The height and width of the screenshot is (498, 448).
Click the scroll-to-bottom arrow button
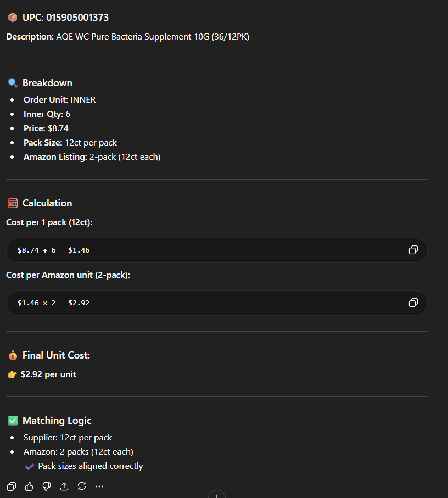coord(217,495)
